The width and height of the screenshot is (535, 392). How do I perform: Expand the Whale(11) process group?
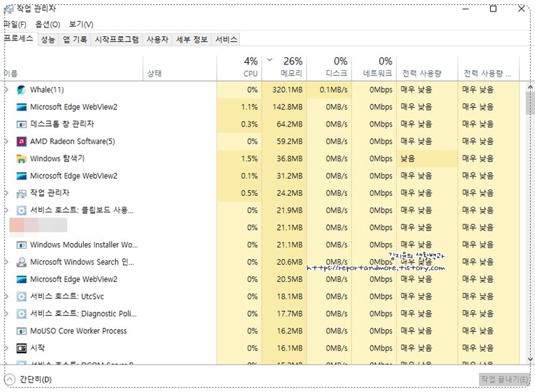(x=6, y=90)
